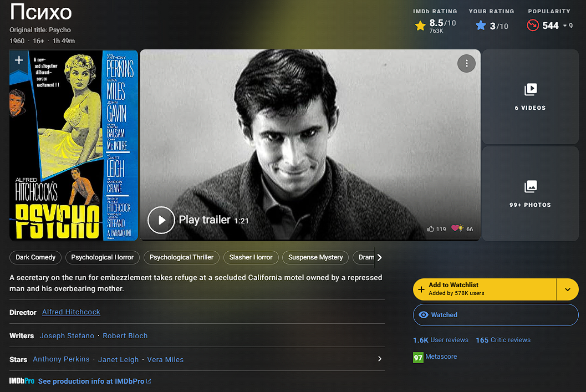The width and height of the screenshot is (586, 392).
Task: Open director Alfred Hitchcock's page
Action: coord(71,312)
